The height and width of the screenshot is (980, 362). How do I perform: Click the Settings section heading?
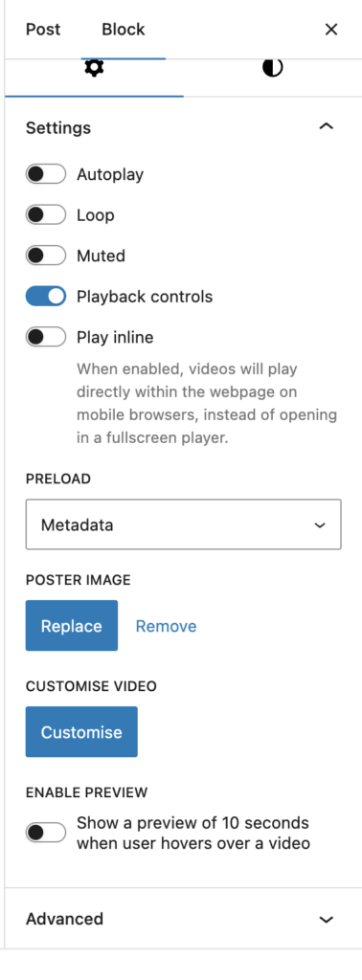[x=58, y=127]
